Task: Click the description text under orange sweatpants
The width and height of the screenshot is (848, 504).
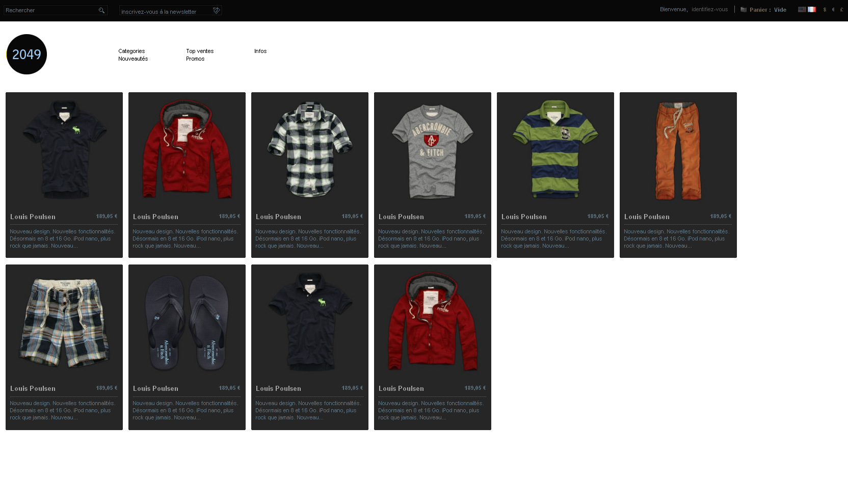Action: (676, 238)
